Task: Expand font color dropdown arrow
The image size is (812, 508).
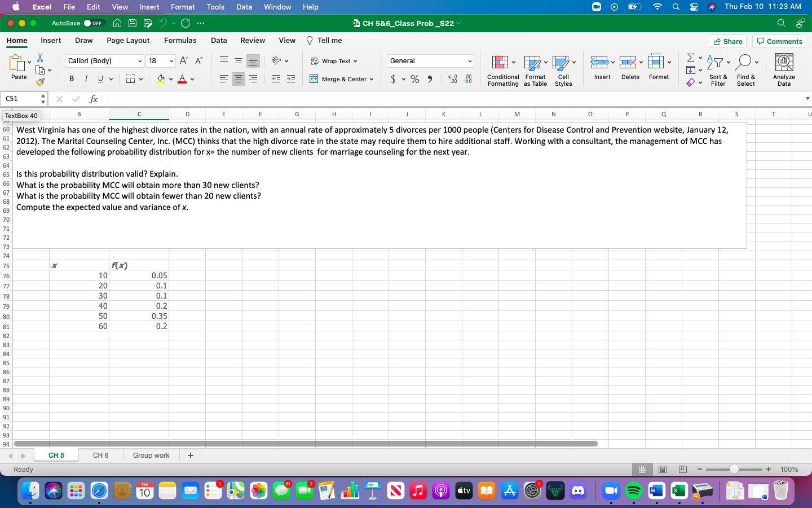Action: tap(192, 79)
